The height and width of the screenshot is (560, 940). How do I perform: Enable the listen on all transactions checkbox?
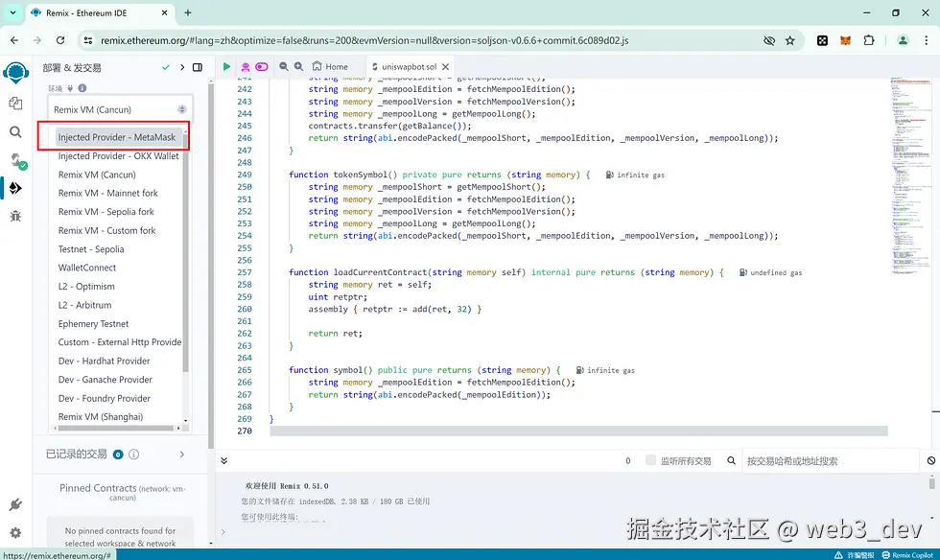[x=650, y=460]
